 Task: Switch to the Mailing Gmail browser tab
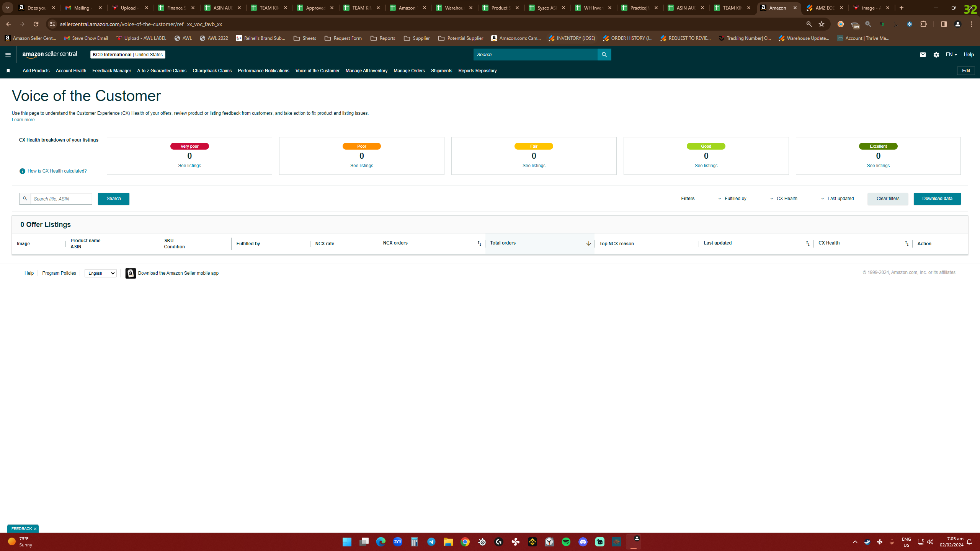[83, 8]
